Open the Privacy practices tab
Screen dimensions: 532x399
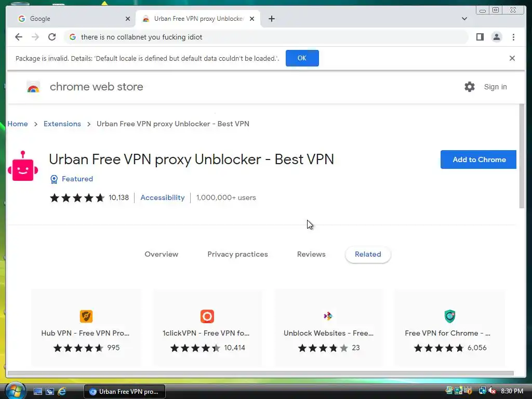click(237, 254)
